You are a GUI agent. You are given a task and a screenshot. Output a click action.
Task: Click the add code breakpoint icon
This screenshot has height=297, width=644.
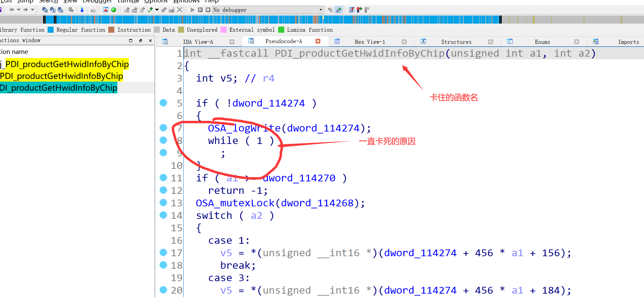[127, 10]
